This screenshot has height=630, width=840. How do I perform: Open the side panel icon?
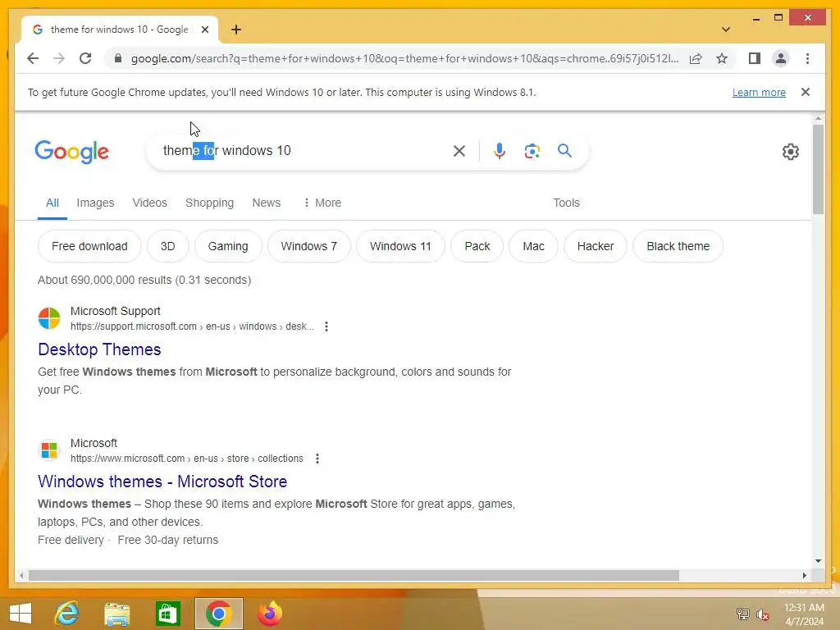click(x=755, y=58)
